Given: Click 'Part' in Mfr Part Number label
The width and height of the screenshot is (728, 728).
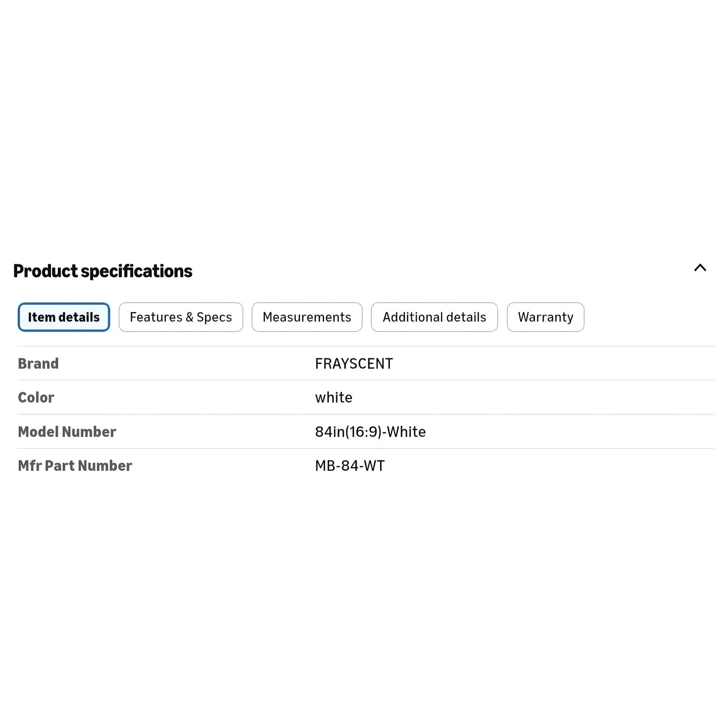Looking at the screenshot, I should point(60,465).
